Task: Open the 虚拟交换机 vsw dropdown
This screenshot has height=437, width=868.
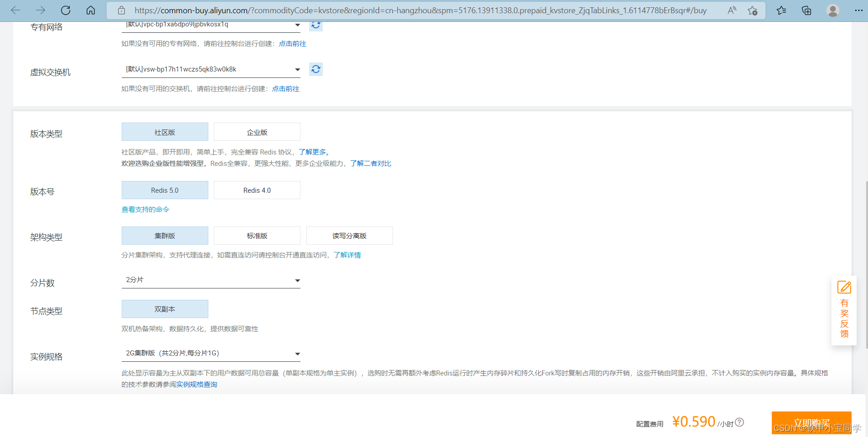Action: (211, 69)
